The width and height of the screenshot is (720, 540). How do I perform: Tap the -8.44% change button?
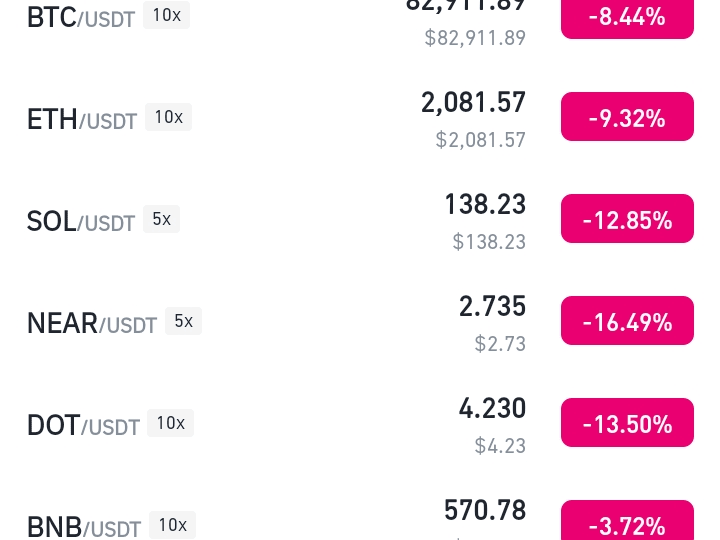(627, 18)
